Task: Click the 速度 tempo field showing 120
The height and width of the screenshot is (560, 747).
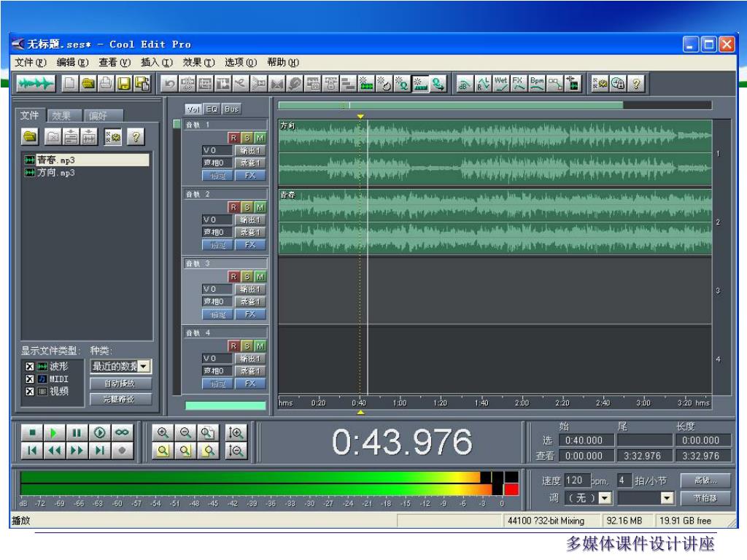Action: (578, 481)
